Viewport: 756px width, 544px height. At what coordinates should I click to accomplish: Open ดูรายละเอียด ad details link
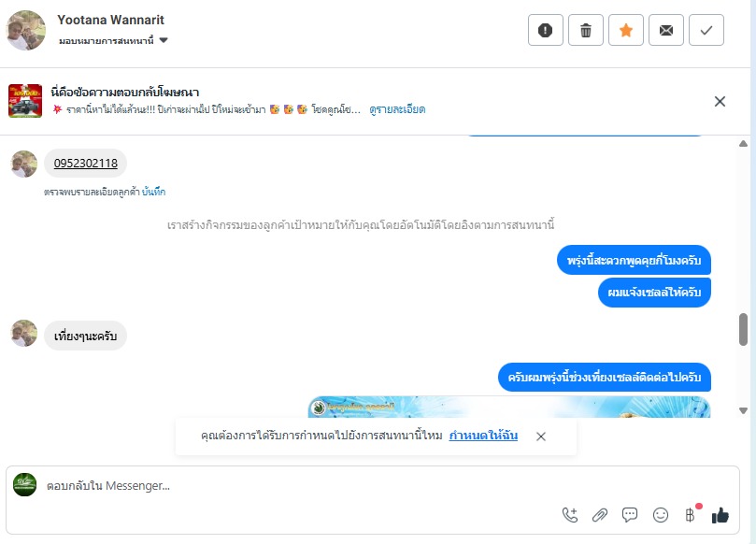click(397, 109)
